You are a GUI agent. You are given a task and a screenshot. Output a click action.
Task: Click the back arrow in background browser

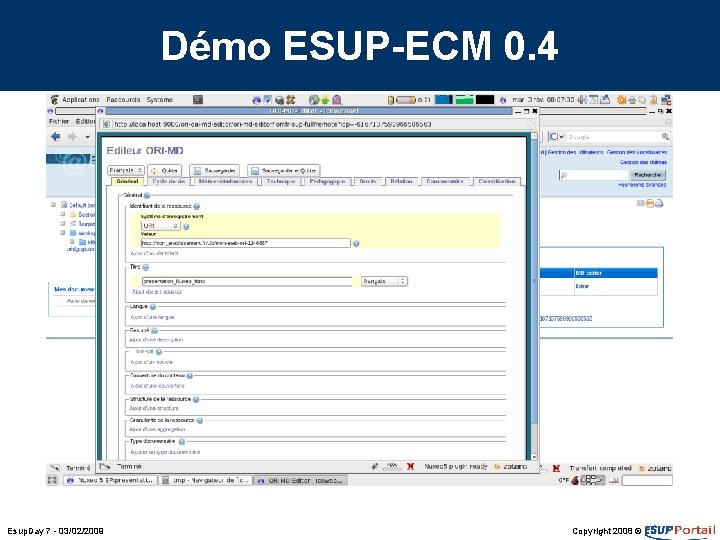pyautogui.click(x=56, y=136)
